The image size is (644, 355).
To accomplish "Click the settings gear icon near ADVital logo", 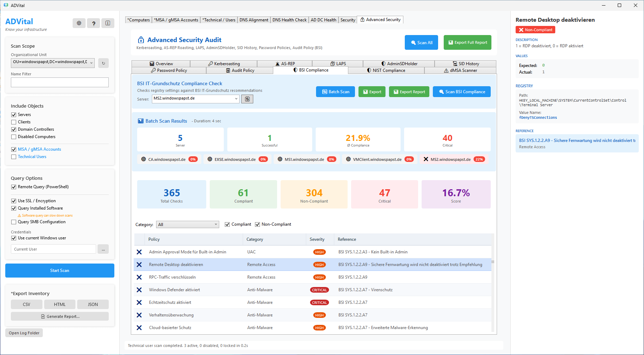I will click(x=79, y=23).
